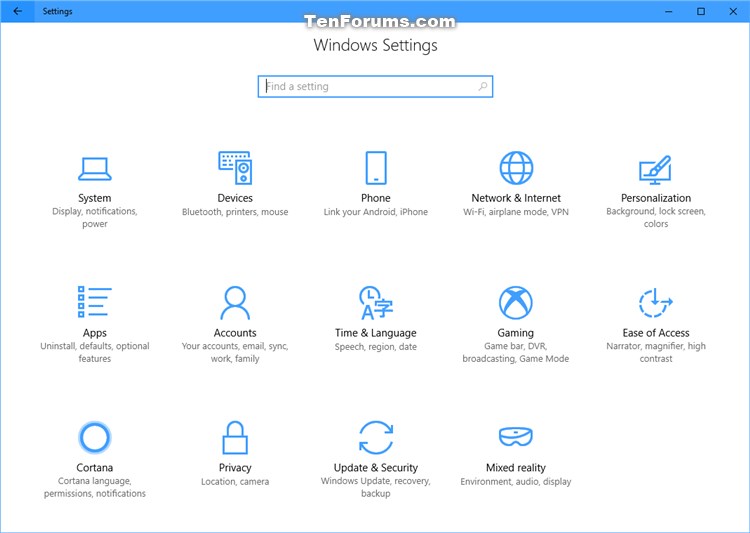Click 'Speech, region, date' text
Screen dimensions: 750x533
tap(375, 347)
